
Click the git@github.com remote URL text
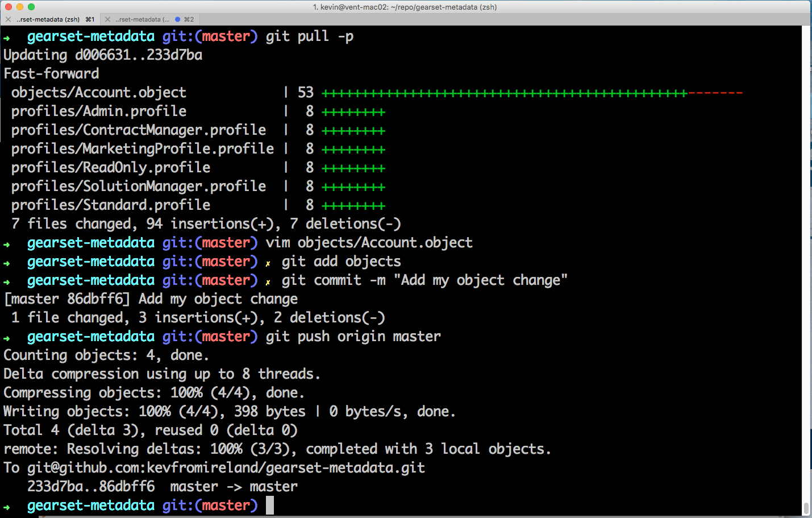226,468
